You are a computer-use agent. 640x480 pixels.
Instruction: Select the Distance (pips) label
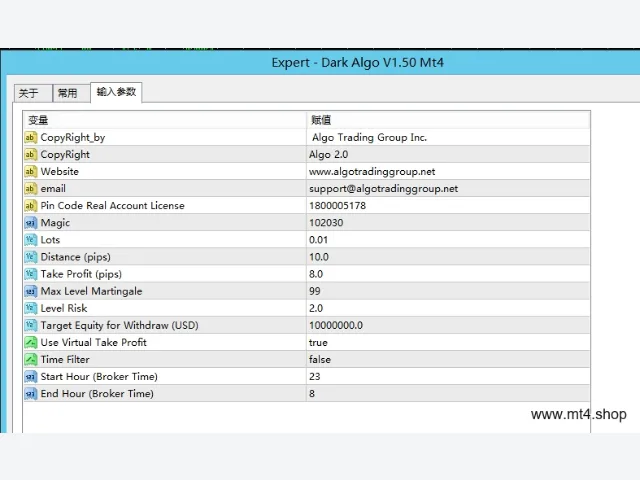coord(76,257)
